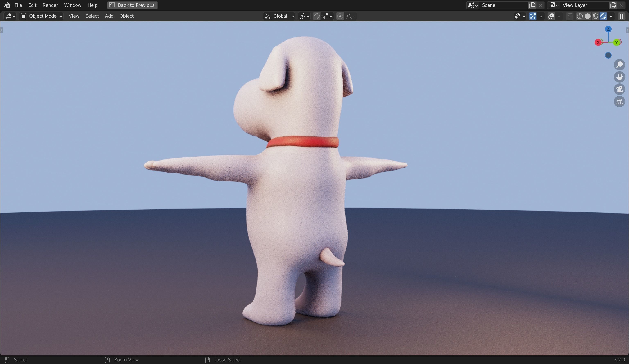This screenshot has width=629, height=364.
Task: Expand the left toolbar region arrow
Action: 2,30
